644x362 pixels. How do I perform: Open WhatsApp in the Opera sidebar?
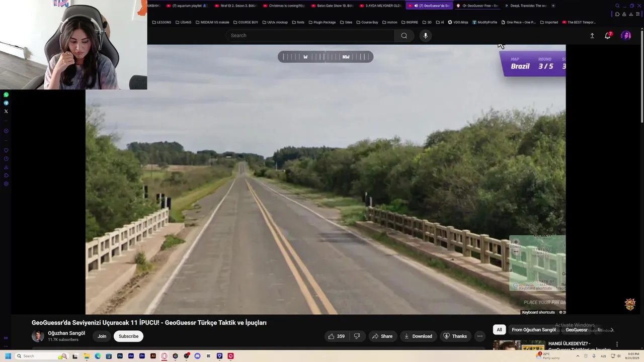click(x=6, y=95)
